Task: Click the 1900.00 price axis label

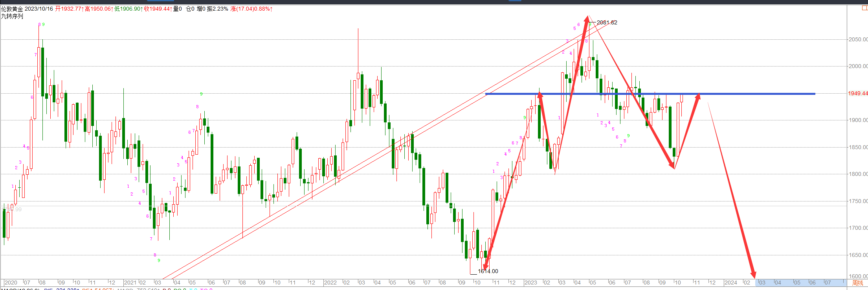Action: point(858,120)
